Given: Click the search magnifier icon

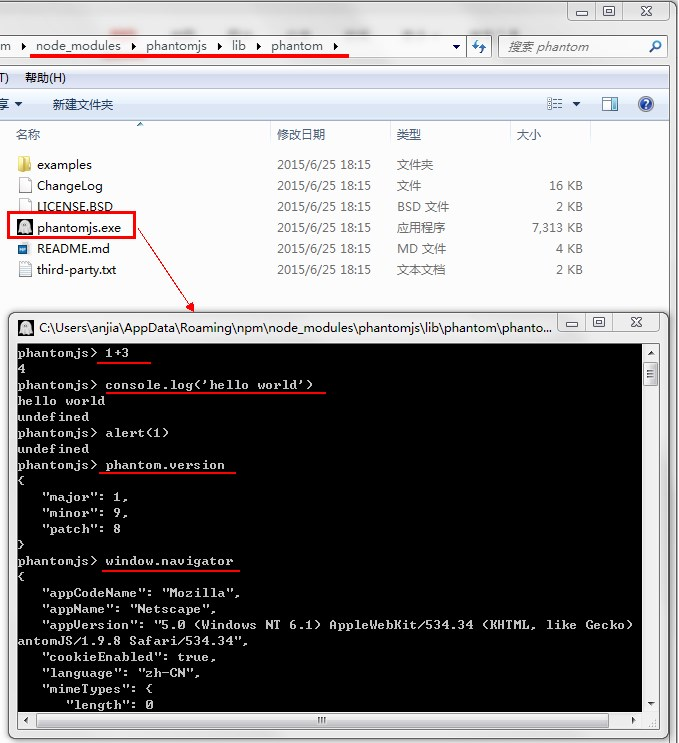Looking at the screenshot, I should (655, 47).
